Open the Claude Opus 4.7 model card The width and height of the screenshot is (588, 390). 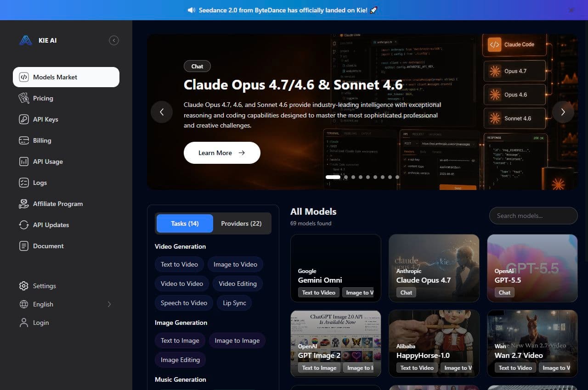click(x=434, y=268)
